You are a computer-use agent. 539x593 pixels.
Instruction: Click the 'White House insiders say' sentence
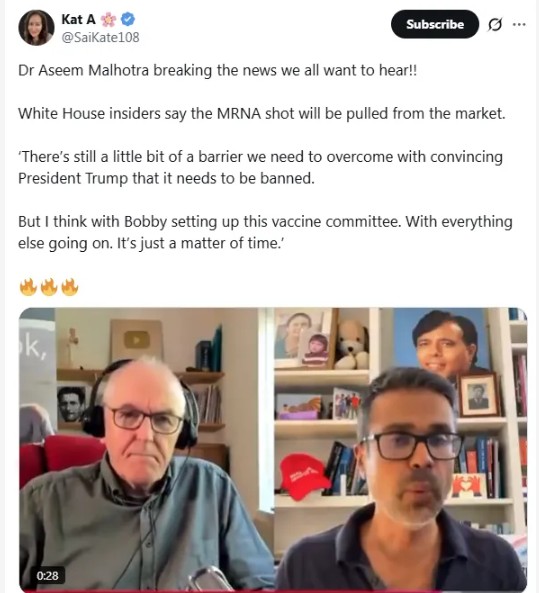coord(262,114)
